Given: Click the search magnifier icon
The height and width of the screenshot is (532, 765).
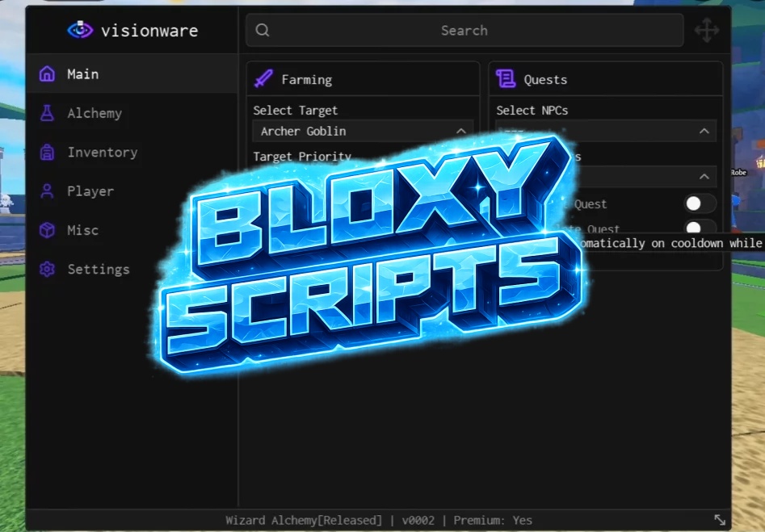Looking at the screenshot, I should pyautogui.click(x=263, y=30).
